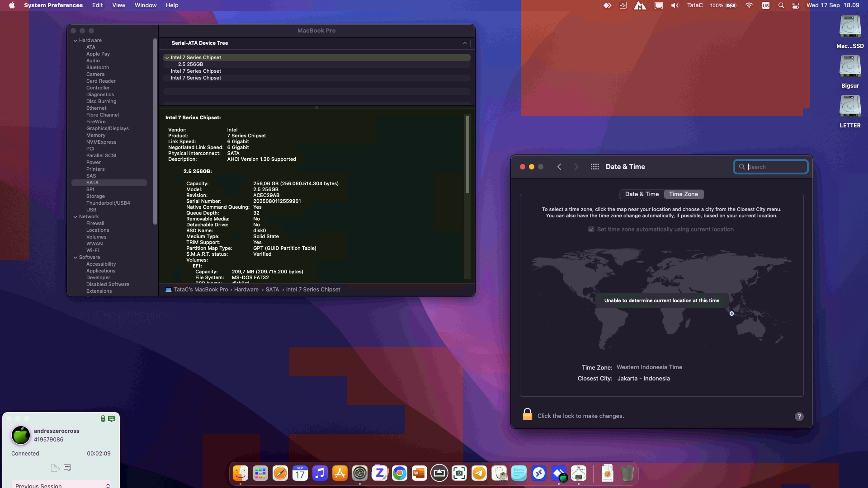Collapse the Hardware section in the sidebar
The image size is (868, 488).
[75, 41]
